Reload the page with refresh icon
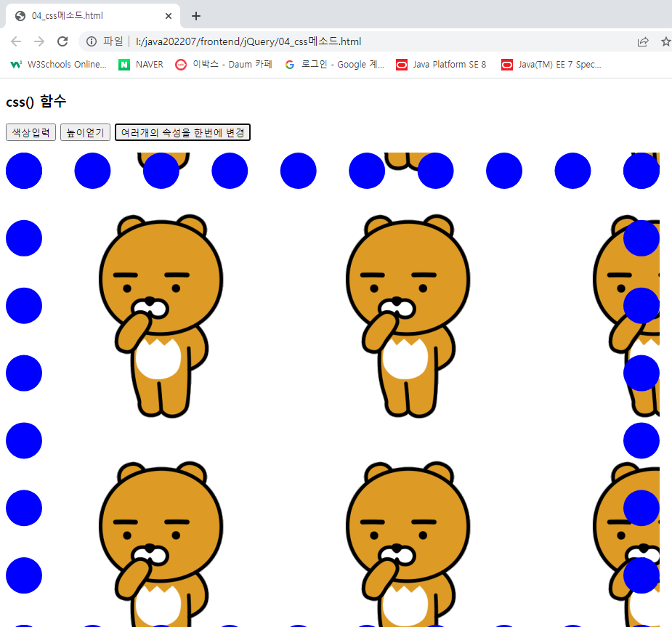Screen dimensions: 672x627 62,41
